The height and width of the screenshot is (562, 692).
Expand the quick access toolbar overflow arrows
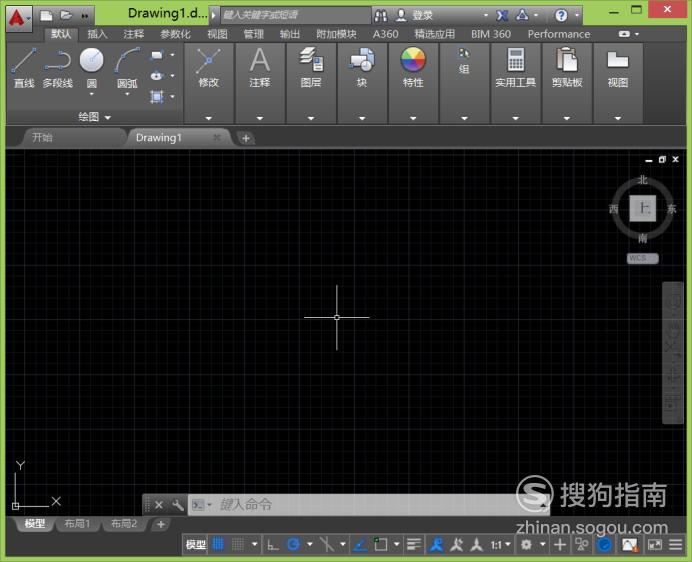pyautogui.click(x=85, y=16)
